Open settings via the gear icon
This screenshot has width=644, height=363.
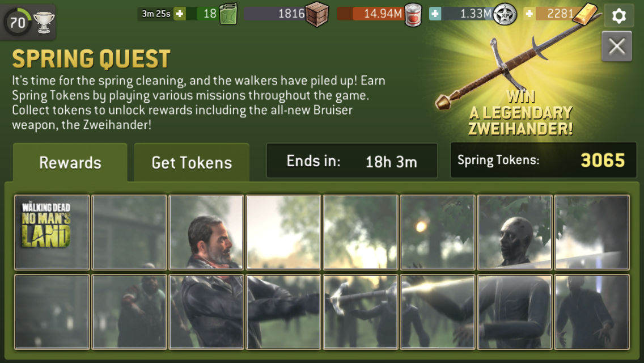tap(618, 16)
